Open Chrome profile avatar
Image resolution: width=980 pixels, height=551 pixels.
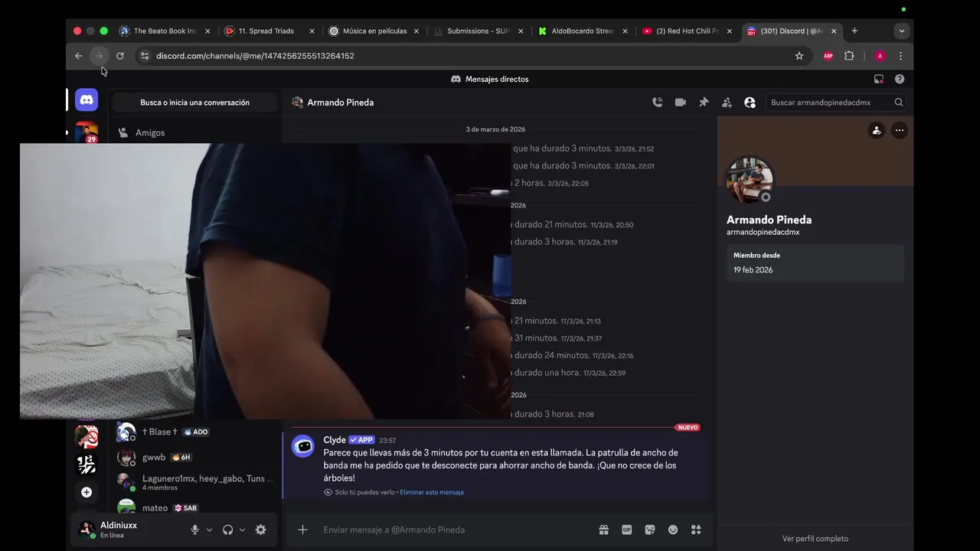click(880, 56)
